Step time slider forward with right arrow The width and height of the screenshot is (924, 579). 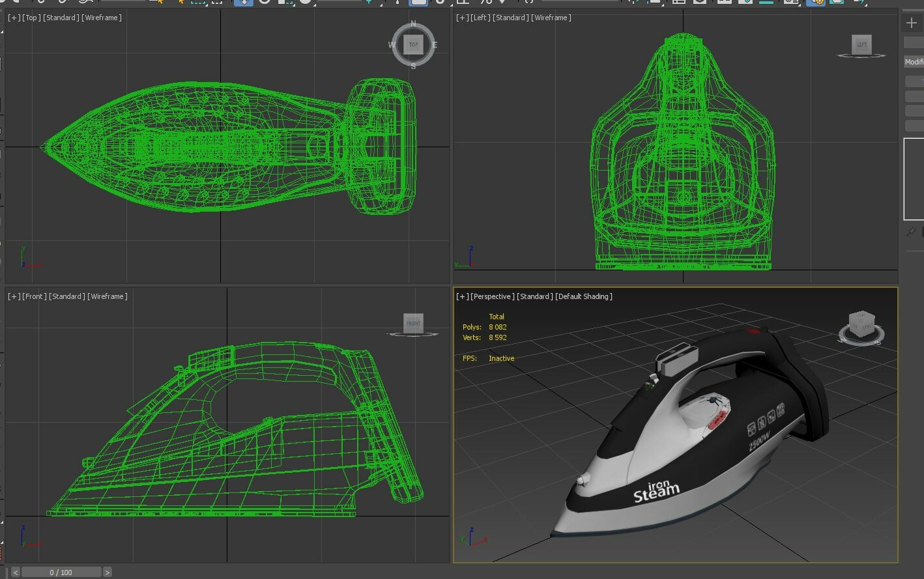[107, 572]
